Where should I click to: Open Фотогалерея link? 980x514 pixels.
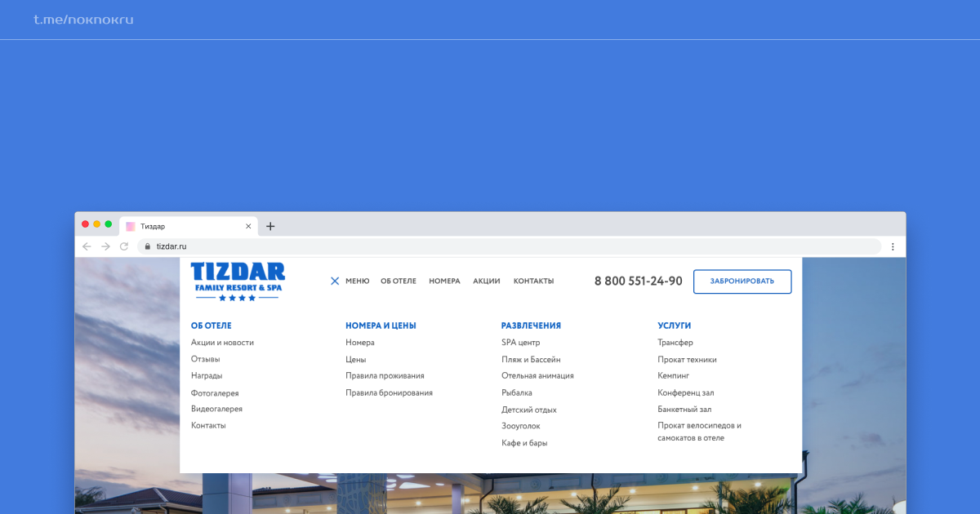[215, 393]
